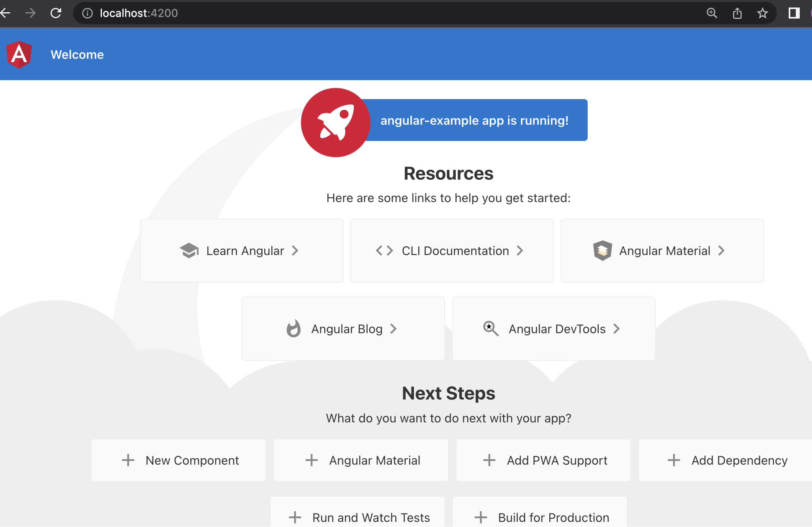Click the zoom magnifier in the address bar
This screenshot has height=527, width=812.
[712, 13]
